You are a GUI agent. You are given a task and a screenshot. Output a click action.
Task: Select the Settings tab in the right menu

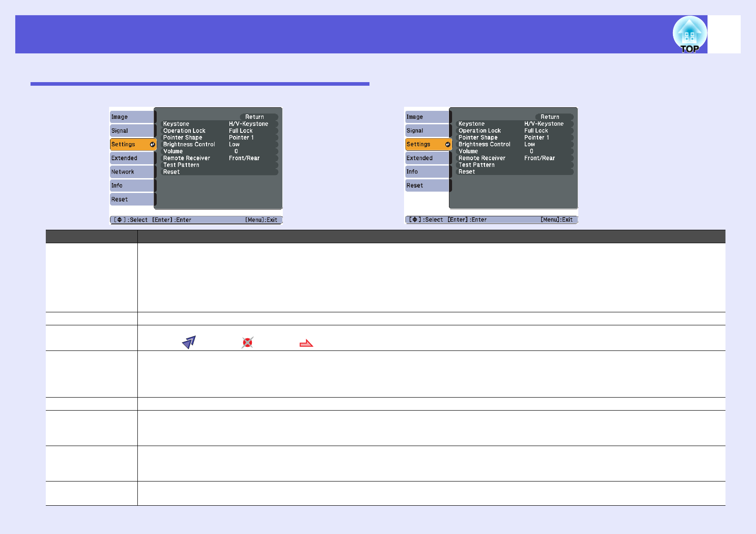(428, 144)
